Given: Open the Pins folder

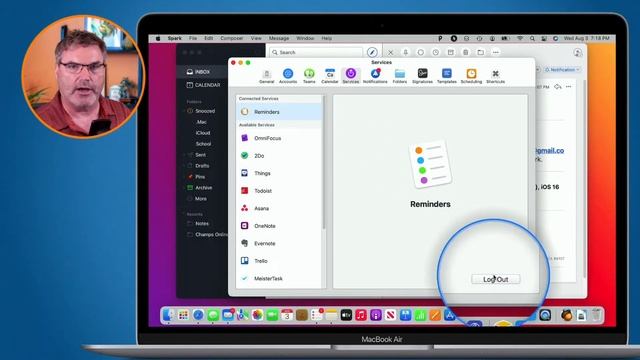Looking at the screenshot, I should [196, 177].
